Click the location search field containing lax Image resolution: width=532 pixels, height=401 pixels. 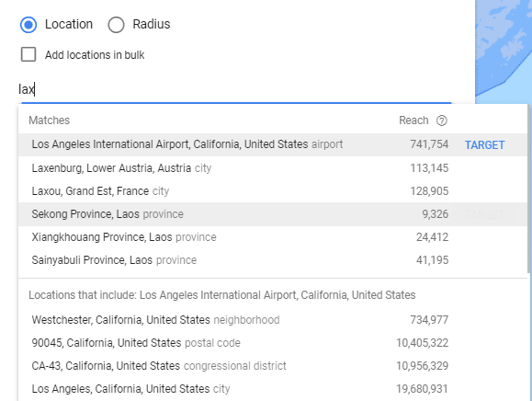coord(235,89)
